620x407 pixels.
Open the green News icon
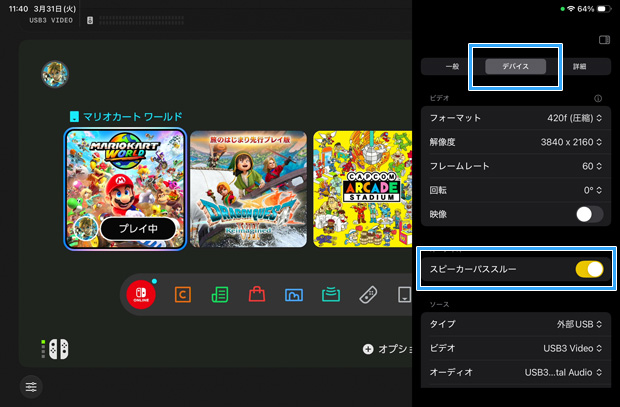click(x=220, y=295)
